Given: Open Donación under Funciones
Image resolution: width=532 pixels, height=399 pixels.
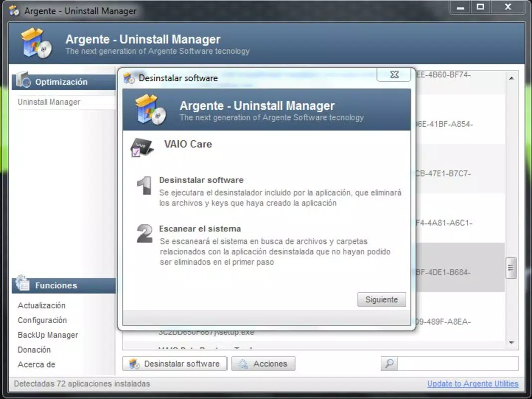Looking at the screenshot, I should 34,350.
